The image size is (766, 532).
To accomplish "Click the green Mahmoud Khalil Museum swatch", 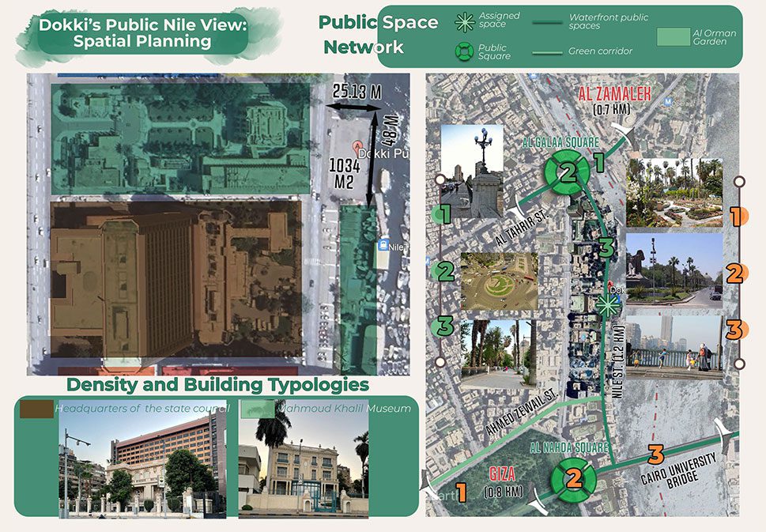I will click(x=257, y=409).
